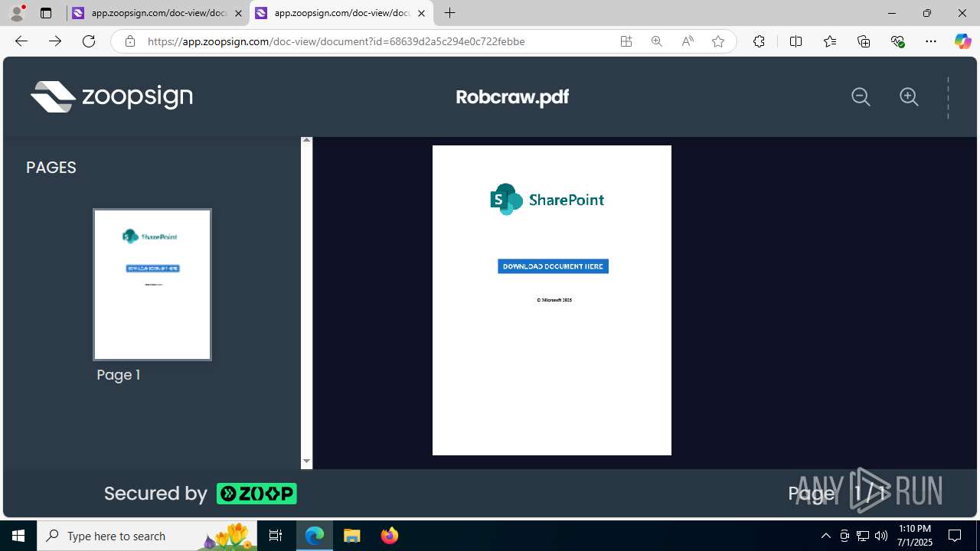Screen dimensions: 980x551
Task: Open the Favorites list
Action: (830, 41)
